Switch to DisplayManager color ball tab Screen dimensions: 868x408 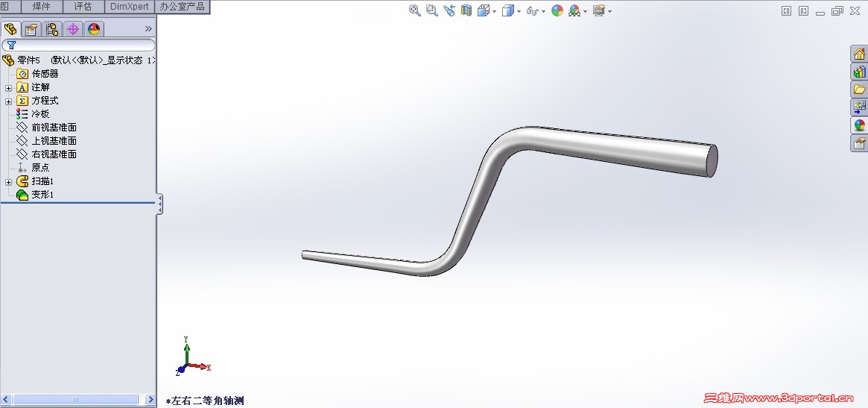pyautogui.click(x=94, y=29)
